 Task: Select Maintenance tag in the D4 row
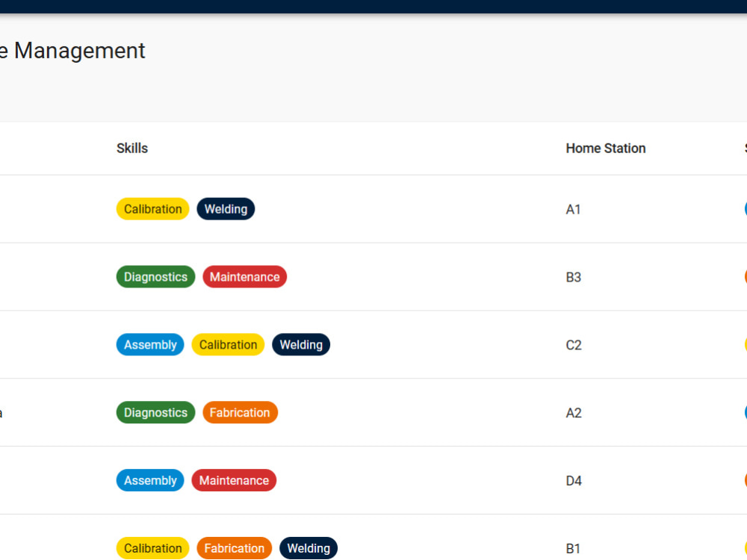point(234,480)
